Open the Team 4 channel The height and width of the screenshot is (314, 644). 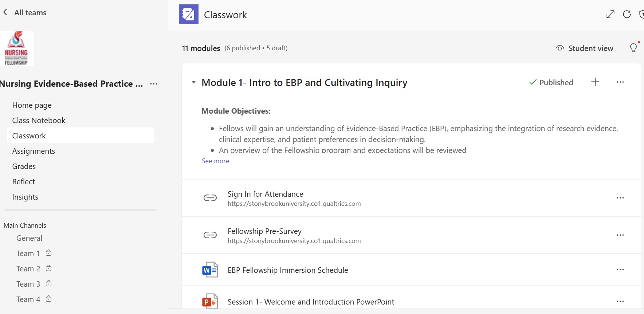[x=28, y=299]
